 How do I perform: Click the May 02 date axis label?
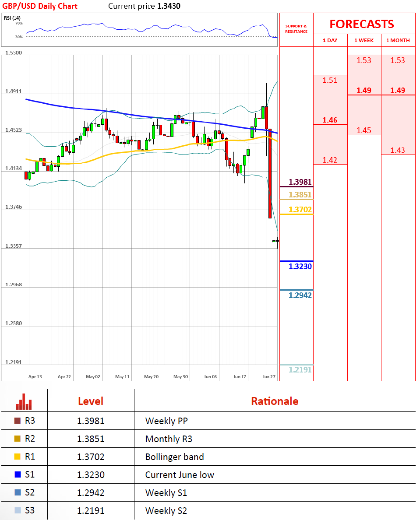tap(93, 376)
